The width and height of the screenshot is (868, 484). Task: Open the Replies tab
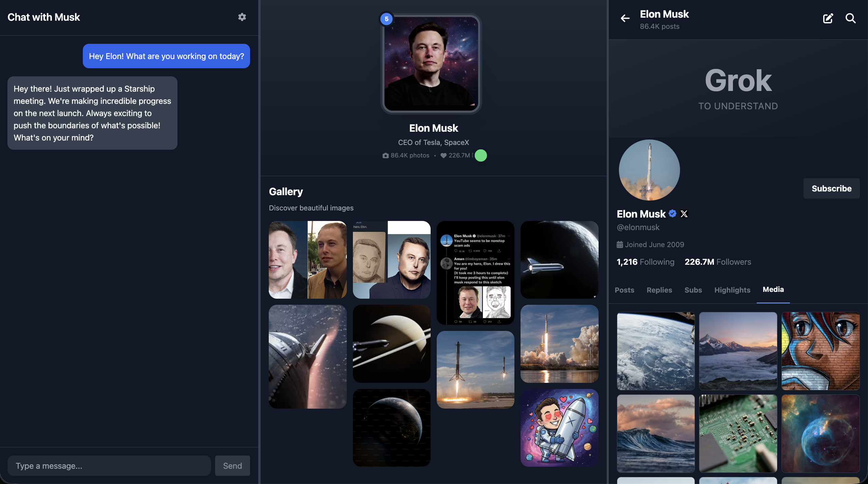pyautogui.click(x=659, y=290)
